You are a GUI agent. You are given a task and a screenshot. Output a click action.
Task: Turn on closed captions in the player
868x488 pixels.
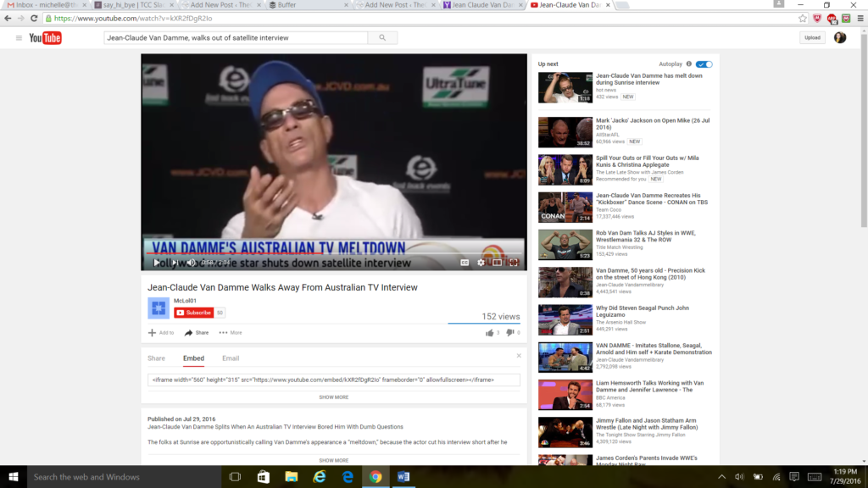coord(465,263)
